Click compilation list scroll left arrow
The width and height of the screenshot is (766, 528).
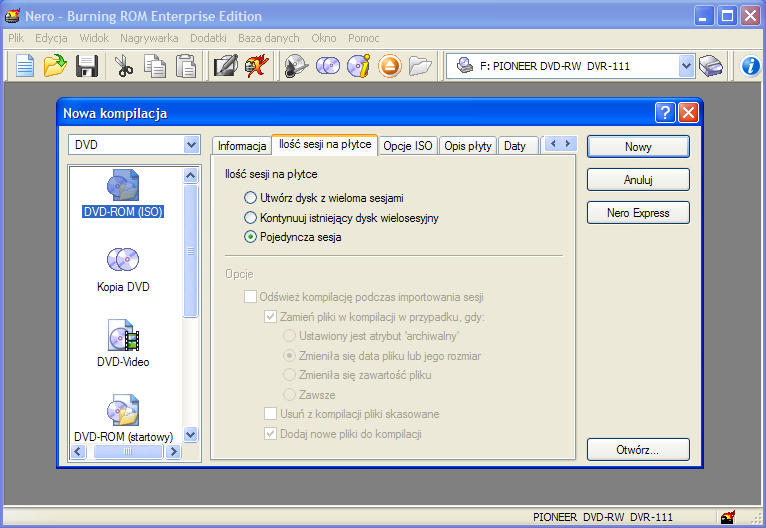[78, 452]
